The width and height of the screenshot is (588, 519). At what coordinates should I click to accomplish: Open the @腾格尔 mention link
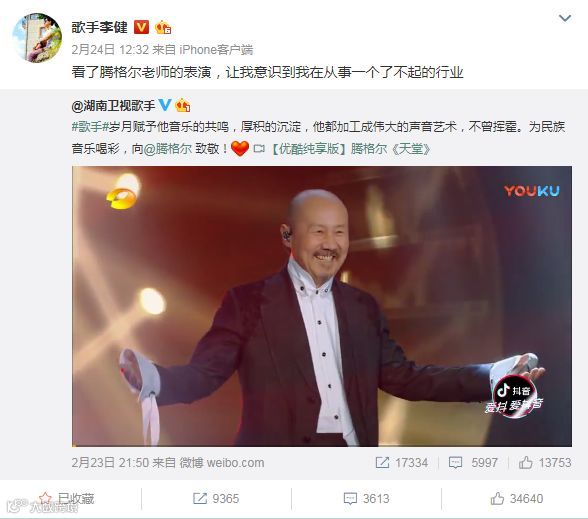coord(168,149)
